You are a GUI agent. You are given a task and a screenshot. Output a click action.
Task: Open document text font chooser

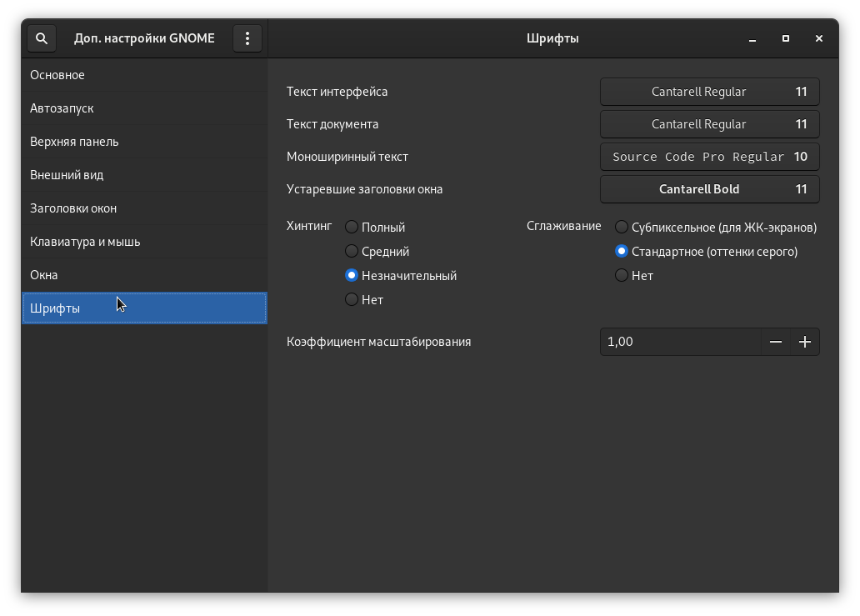(x=709, y=124)
